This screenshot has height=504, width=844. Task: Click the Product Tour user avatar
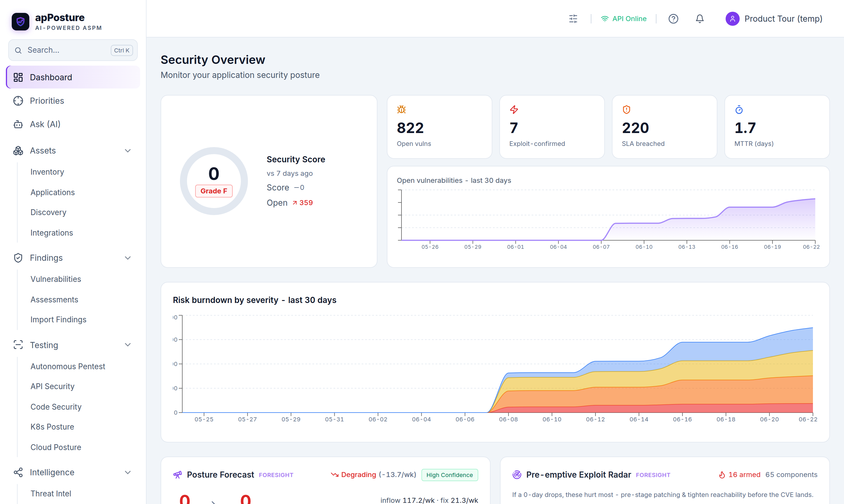[x=732, y=19]
